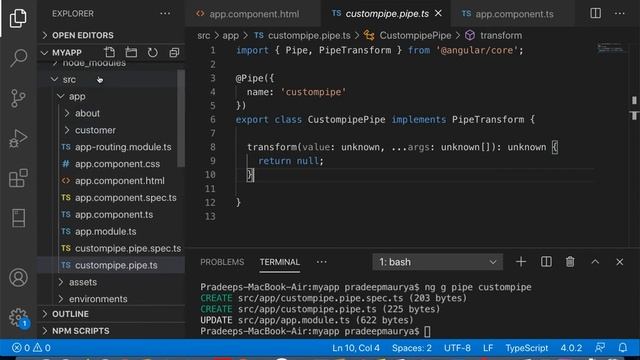Screen dimensions: 640x360
Task: Open notifications bell in status bar
Action: 622,348
